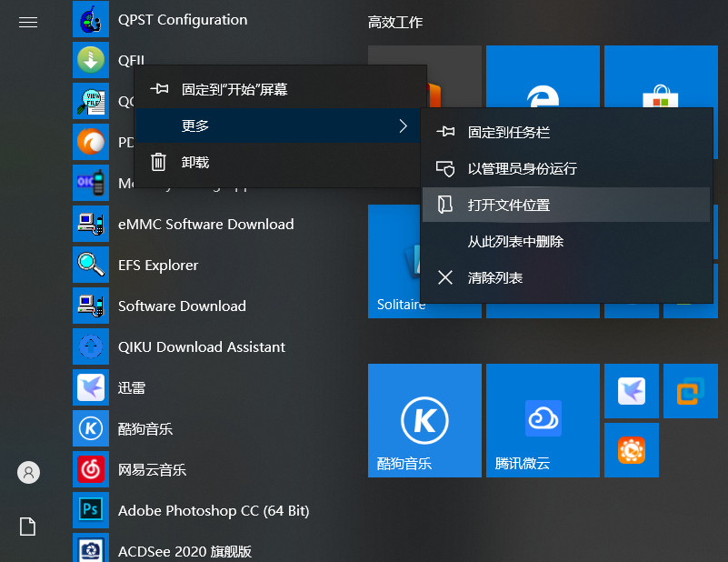Screen dimensions: 728x562
Task: Open 网易云音乐 red icon
Action: click(x=91, y=469)
